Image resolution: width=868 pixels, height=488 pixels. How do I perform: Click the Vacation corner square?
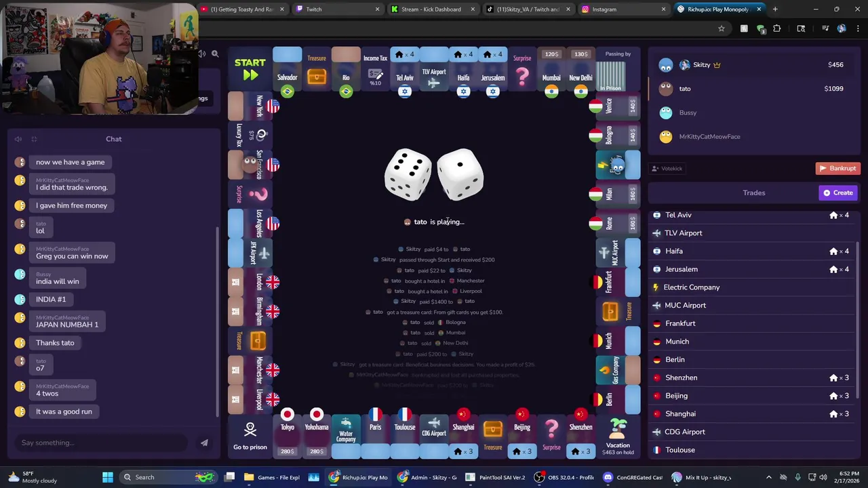(618, 436)
